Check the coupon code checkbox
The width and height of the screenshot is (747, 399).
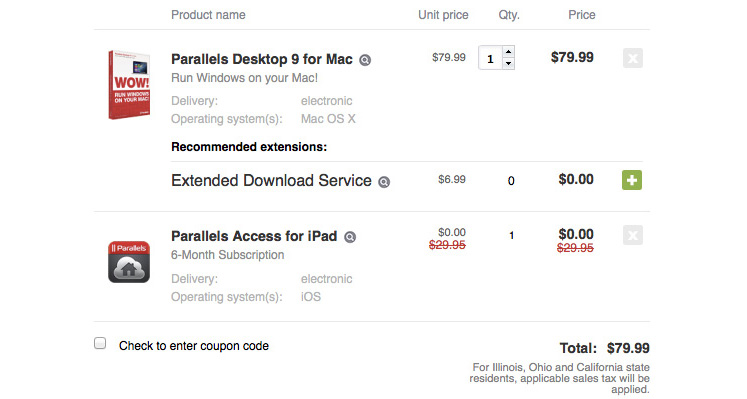tap(100, 343)
